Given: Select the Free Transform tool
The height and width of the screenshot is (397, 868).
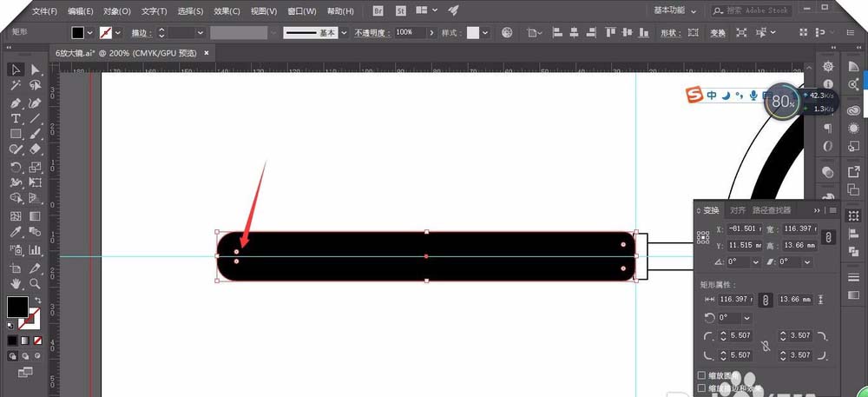Looking at the screenshot, I should pyautogui.click(x=35, y=182).
